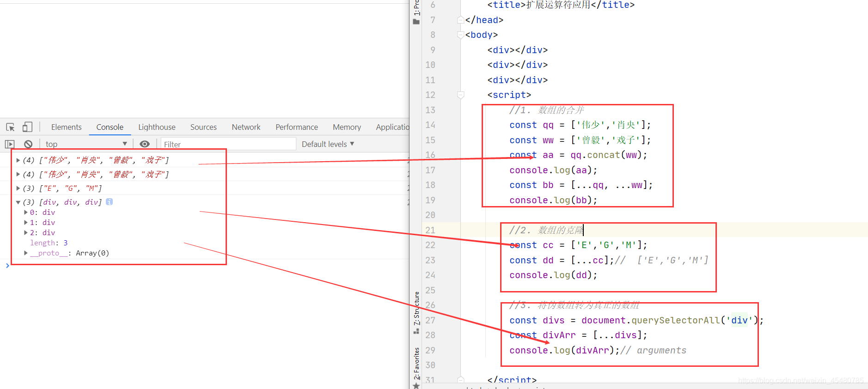Expand the (3) ["E", "G", "M"] entry
The width and height of the screenshot is (868, 389).
tap(18, 188)
